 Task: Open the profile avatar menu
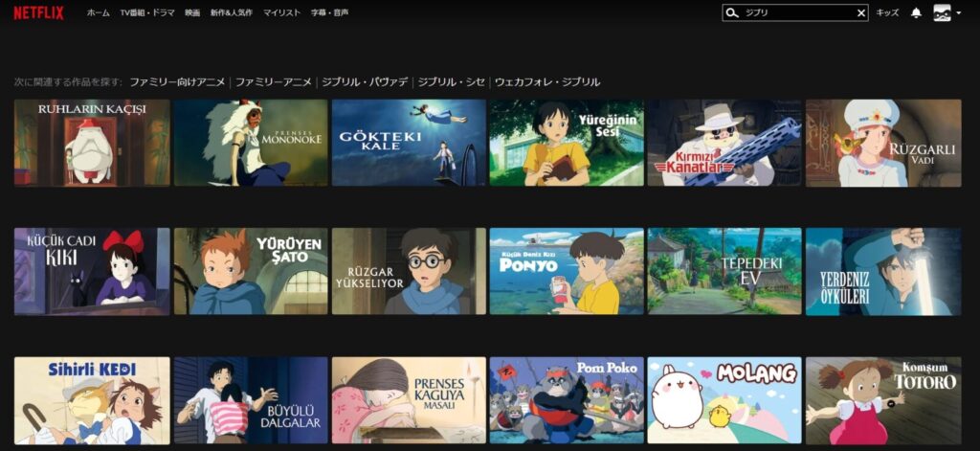coord(942,12)
